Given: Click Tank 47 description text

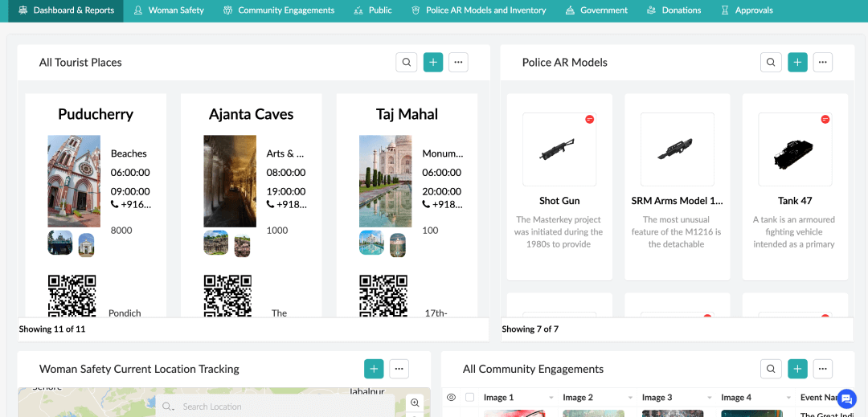Looking at the screenshot, I should [794, 231].
